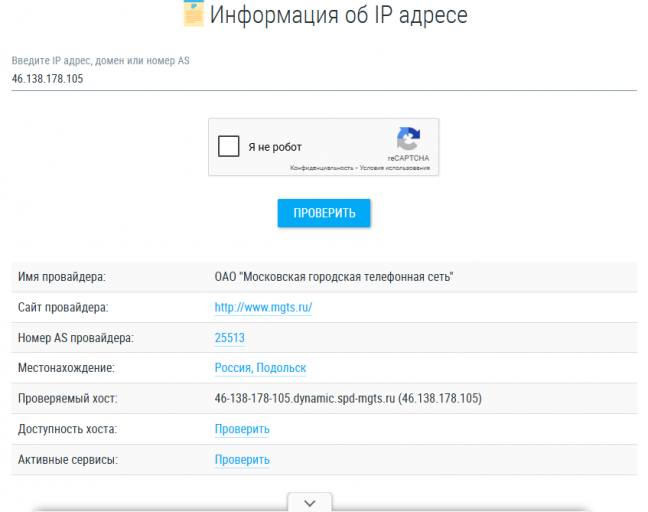Viewport: 648px width, 512px height.
Task: Click the "Номер AS провайдера:" label
Action: [x=76, y=338]
